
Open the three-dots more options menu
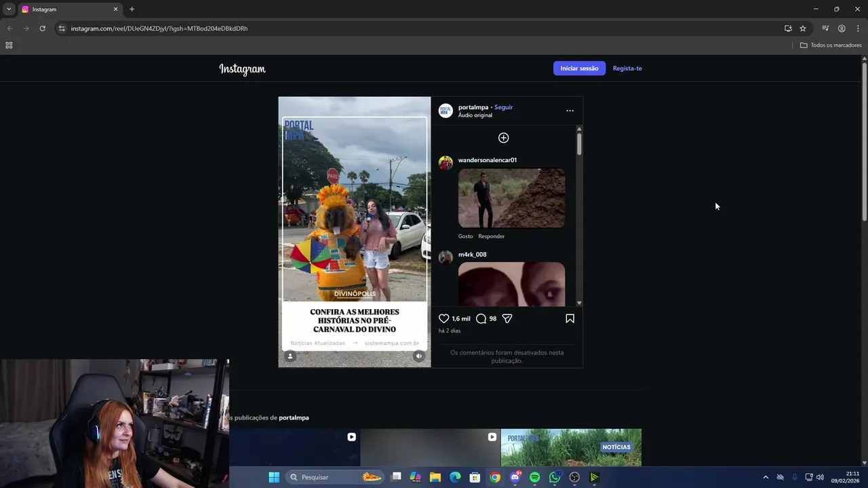(570, 110)
